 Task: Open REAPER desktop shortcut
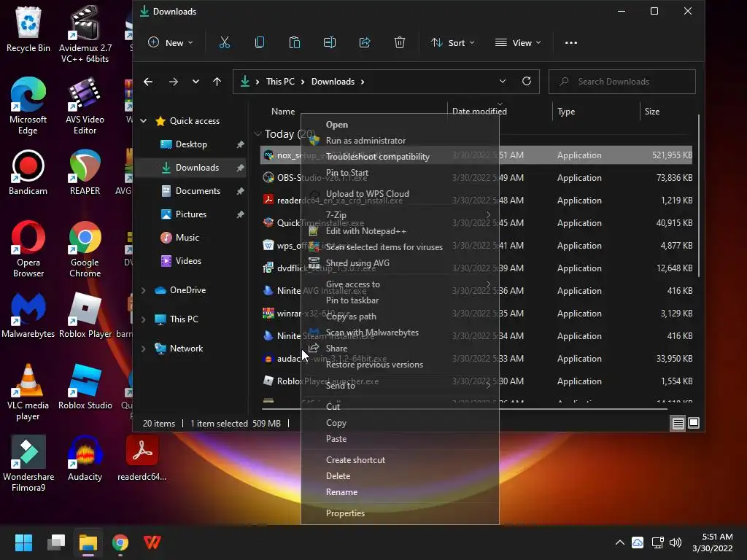click(85, 172)
